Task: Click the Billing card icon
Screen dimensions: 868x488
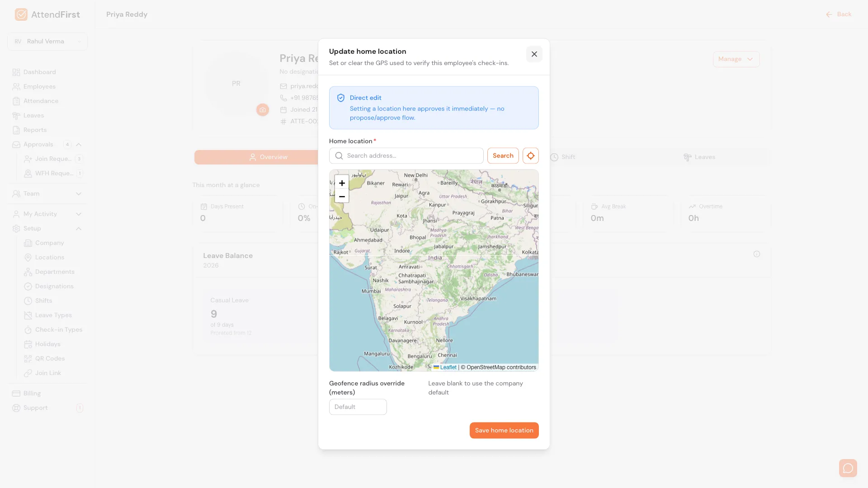Action: pos(16,394)
